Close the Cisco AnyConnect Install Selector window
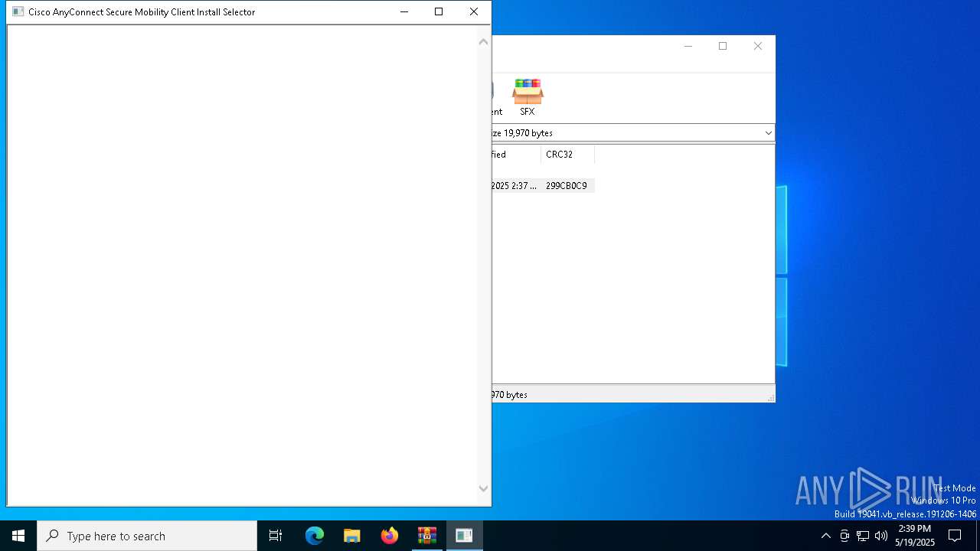980x551 pixels. pyautogui.click(x=474, y=11)
